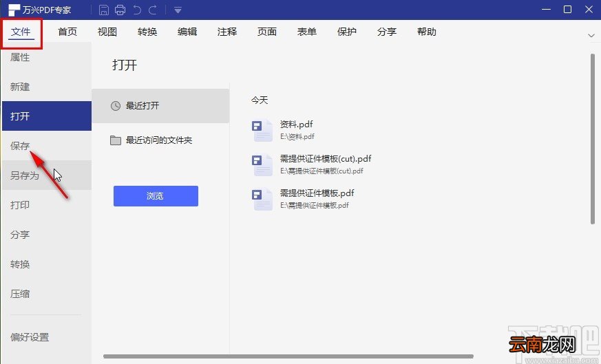601x364 pixels.
Task: Click the vertical scrollbar on the right
Action: point(593,139)
